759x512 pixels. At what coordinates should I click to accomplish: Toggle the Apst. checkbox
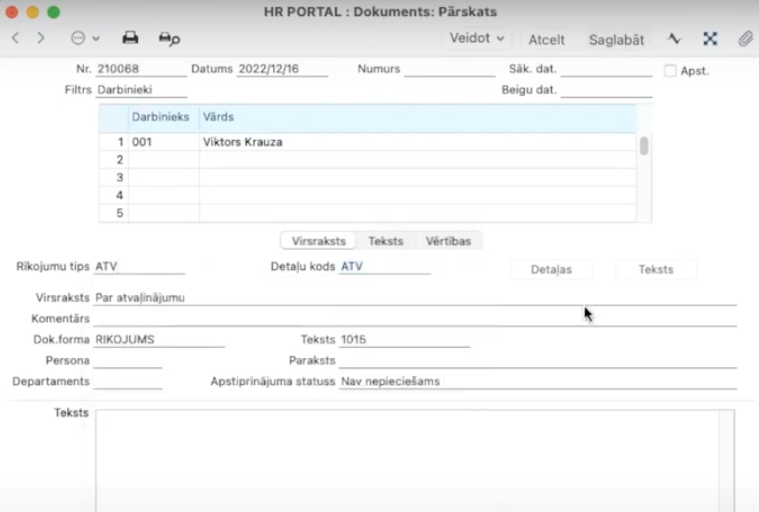pos(670,71)
